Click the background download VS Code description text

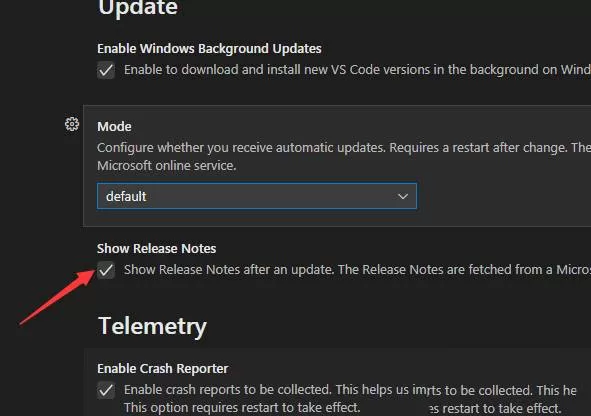coord(357,70)
